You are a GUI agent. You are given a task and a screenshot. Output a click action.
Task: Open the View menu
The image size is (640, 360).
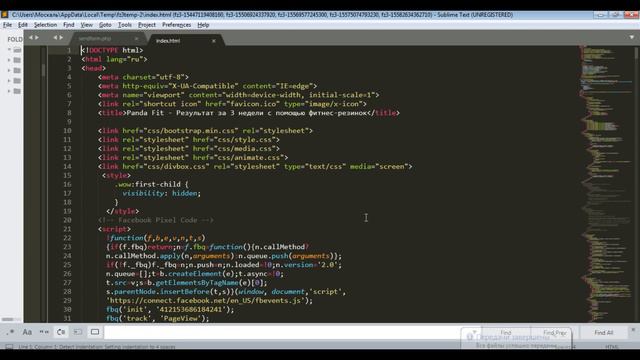(86, 25)
